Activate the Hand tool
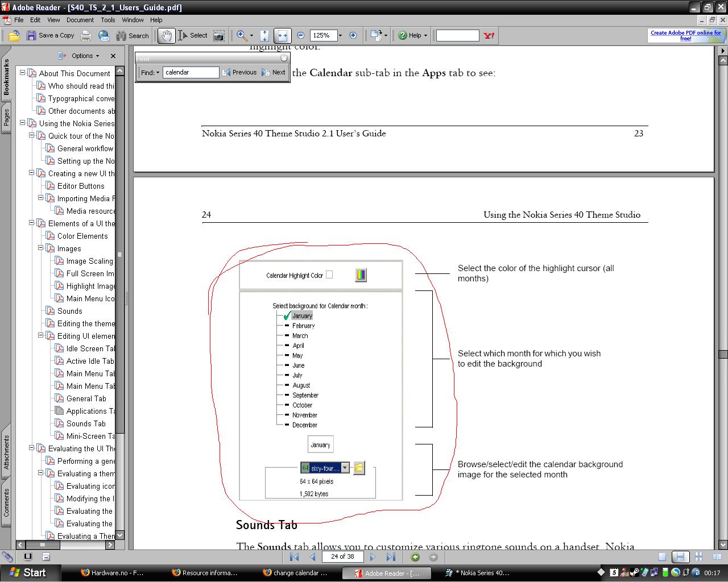Viewport: 728px width, 582px height. (x=166, y=35)
